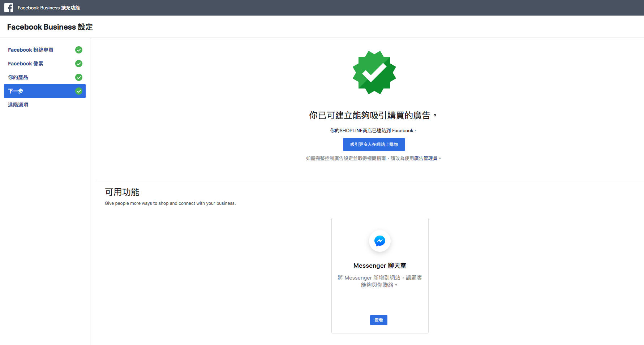Click the Messenger 聊天室 card title
Image resolution: width=644 pixels, height=345 pixels.
coord(380,266)
